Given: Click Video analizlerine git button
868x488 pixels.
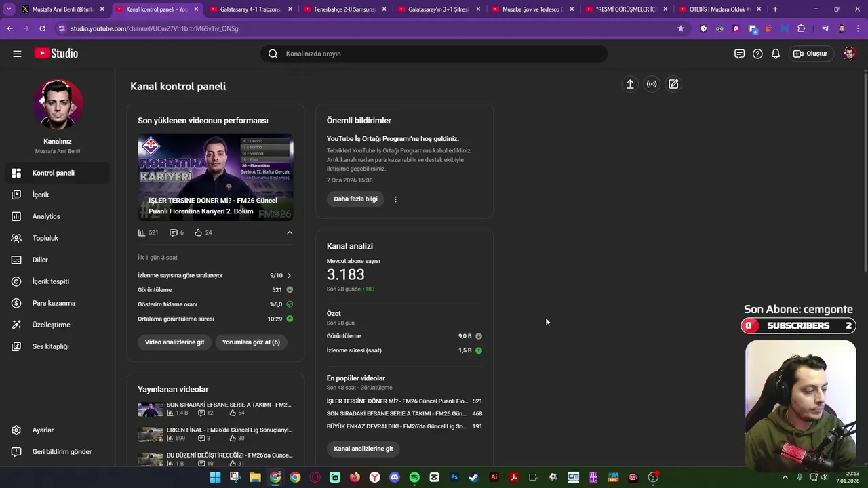Looking at the screenshot, I should click(174, 342).
